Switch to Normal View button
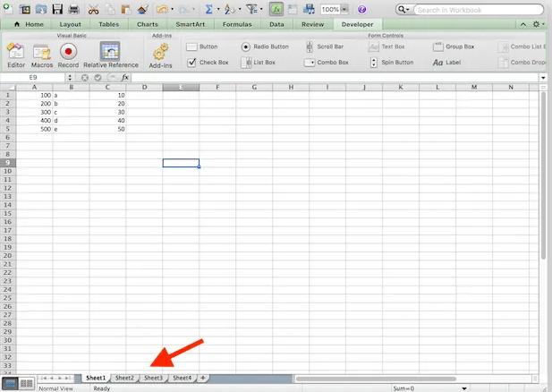This screenshot has width=552, height=392. pyautogui.click(x=10, y=383)
